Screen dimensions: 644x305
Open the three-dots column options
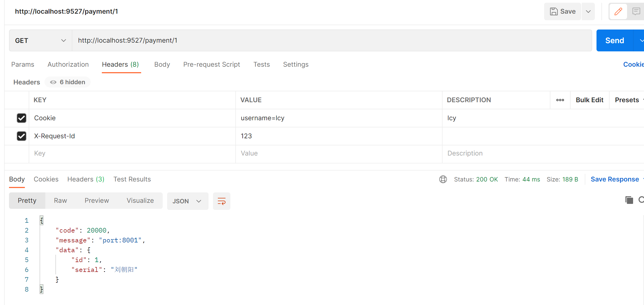tap(560, 100)
